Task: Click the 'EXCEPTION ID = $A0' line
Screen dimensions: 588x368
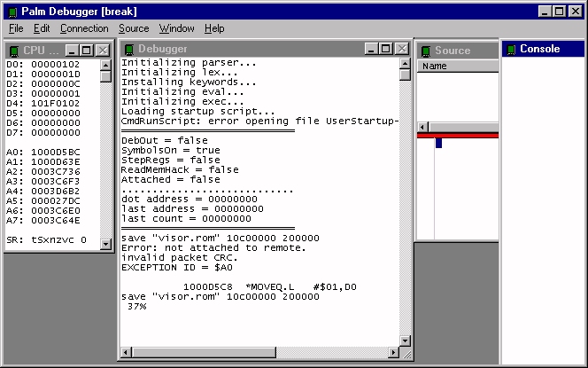Action: click(x=177, y=268)
